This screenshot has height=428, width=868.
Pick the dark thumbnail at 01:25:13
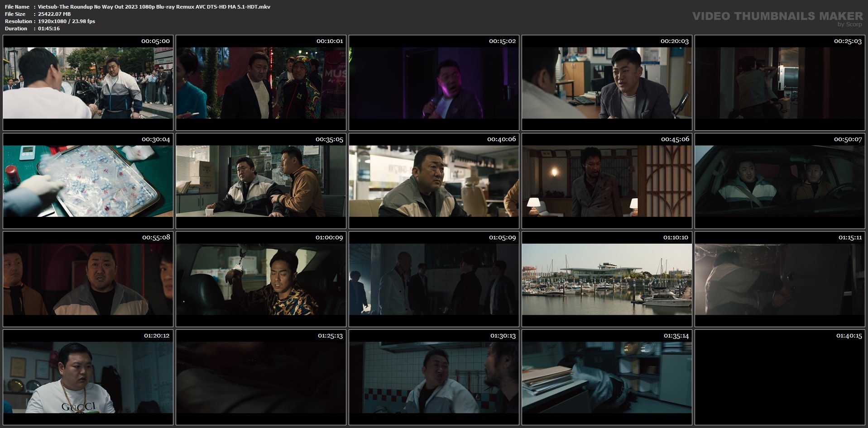(x=261, y=377)
